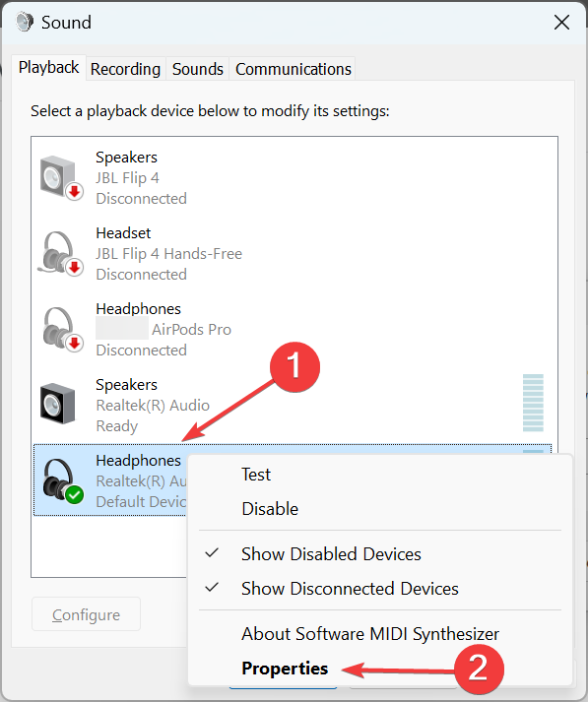Click the Sound dialog title icon
The image size is (588, 702).
tap(25, 22)
